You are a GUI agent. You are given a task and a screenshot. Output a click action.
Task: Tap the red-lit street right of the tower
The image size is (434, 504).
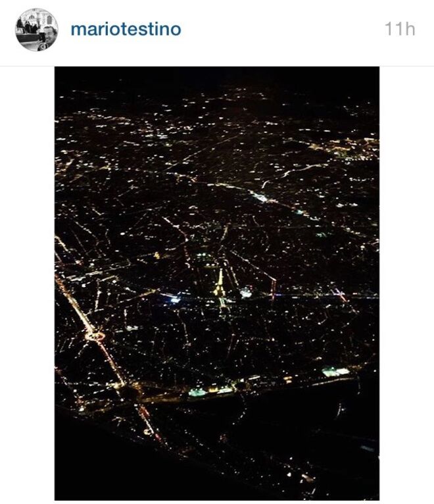click(274, 290)
